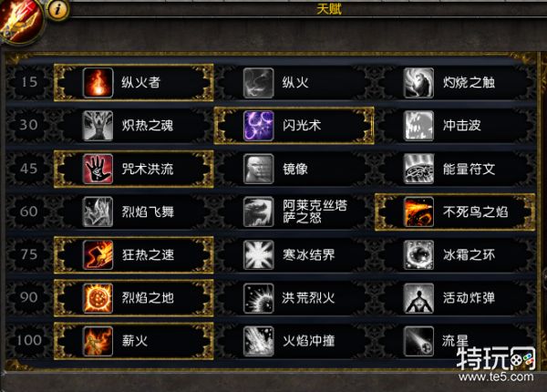Click the fire mage specialization emblem

point(20,21)
